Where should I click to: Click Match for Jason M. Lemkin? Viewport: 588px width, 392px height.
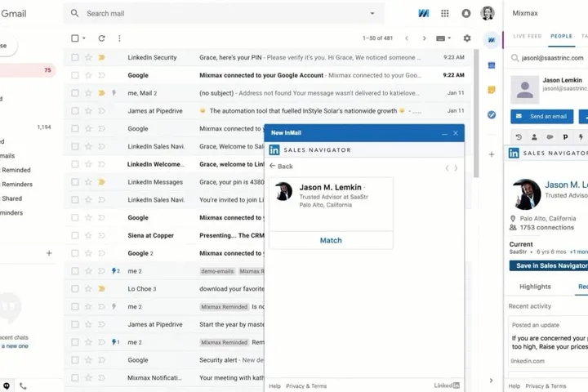(x=331, y=240)
